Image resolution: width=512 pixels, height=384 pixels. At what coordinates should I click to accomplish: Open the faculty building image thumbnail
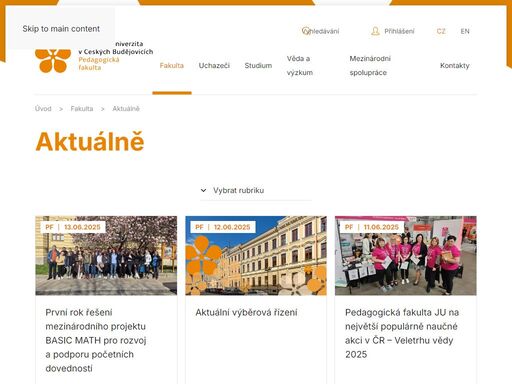(x=256, y=256)
